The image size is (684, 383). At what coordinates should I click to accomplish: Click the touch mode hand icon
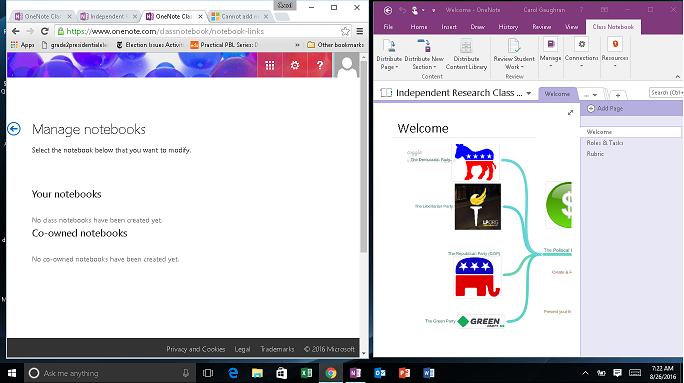coord(415,10)
